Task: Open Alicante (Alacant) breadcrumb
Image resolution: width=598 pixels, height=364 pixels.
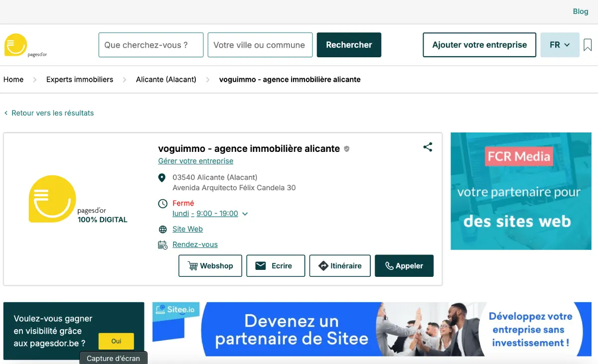Action: [166, 79]
